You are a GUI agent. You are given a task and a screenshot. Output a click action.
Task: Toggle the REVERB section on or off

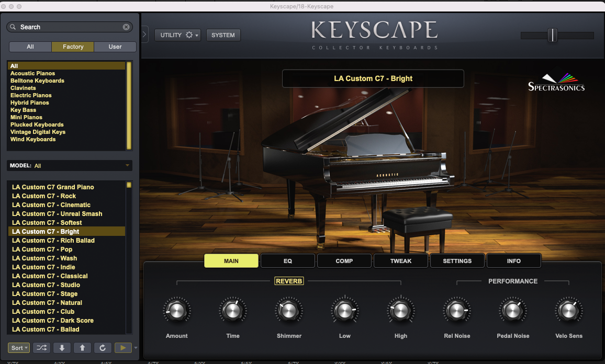click(x=289, y=281)
